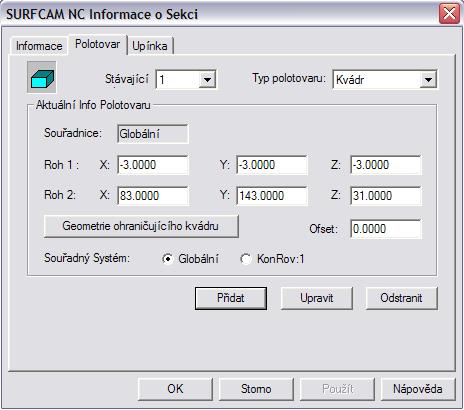Expand the Typ polotovaru dropdown
The image size is (464, 410).
coord(428,80)
